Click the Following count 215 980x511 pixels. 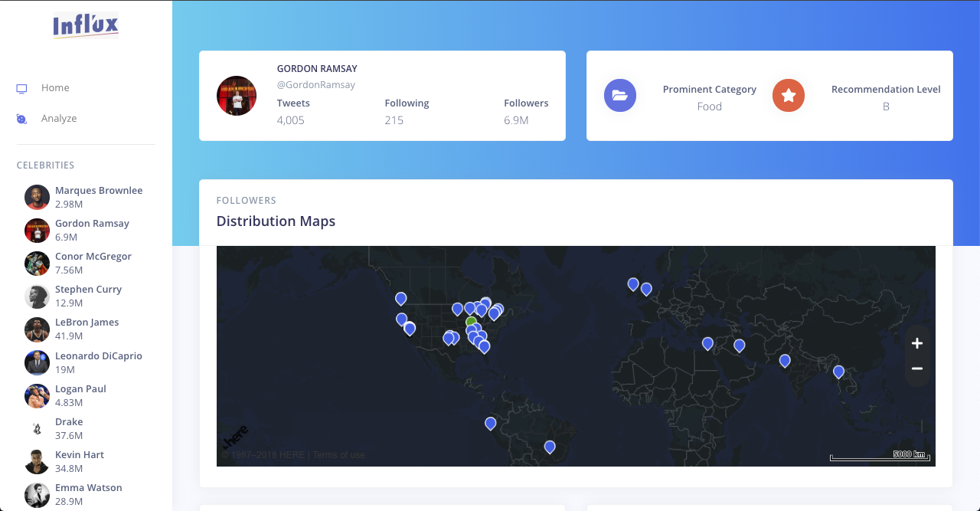tap(394, 120)
